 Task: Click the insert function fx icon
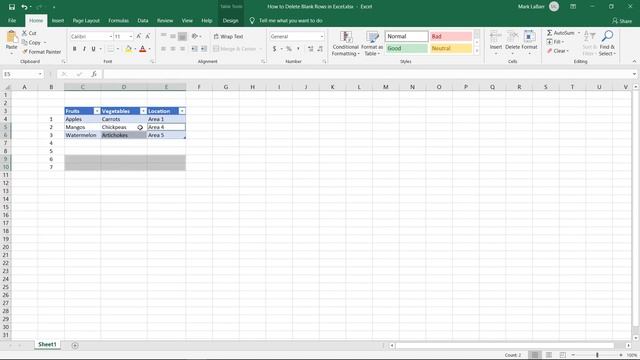pos(94,74)
